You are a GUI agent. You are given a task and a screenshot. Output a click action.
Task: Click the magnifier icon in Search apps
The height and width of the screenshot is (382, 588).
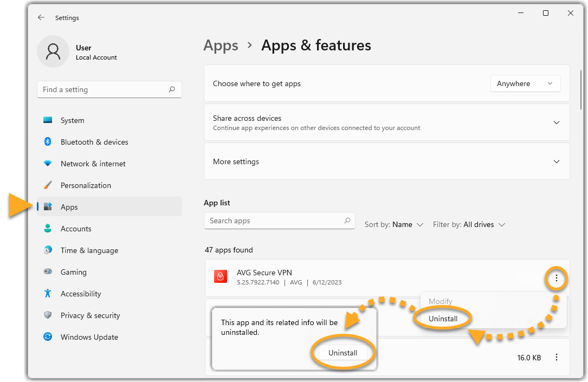[x=347, y=221]
